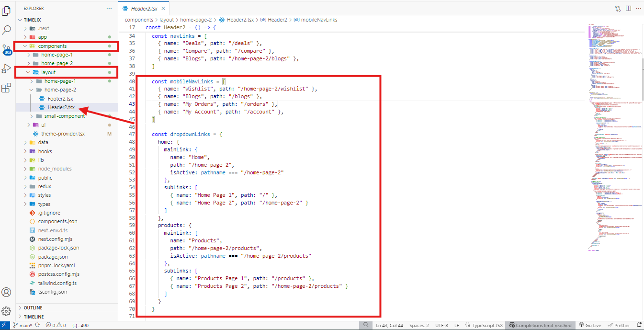Open the Run and Debug view

tap(7, 68)
